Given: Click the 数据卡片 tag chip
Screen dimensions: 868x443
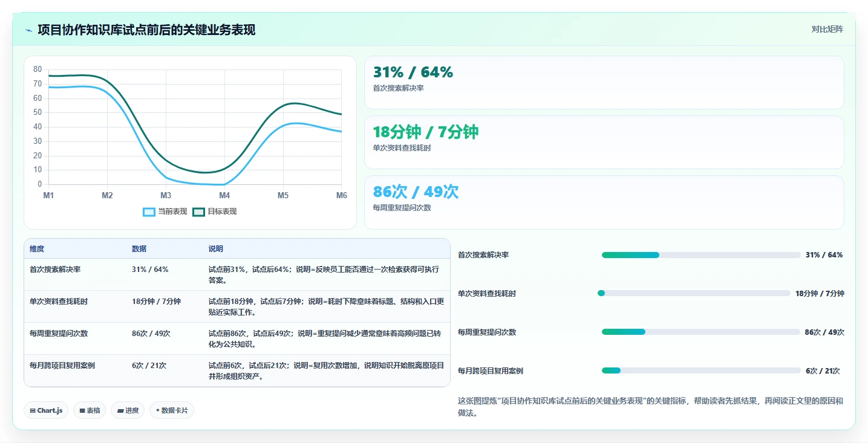Looking at the screenshot, I should [x=172, y=410].
